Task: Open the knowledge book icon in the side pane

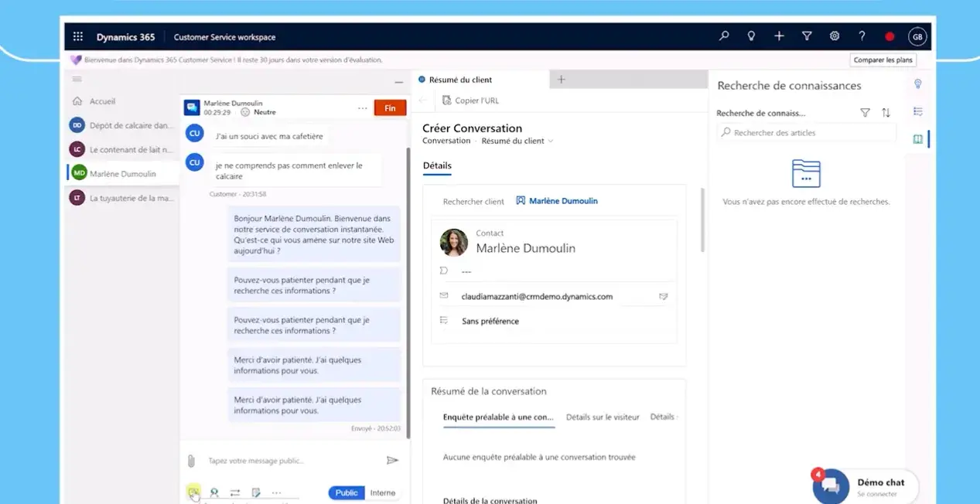Action: (918, 139)
